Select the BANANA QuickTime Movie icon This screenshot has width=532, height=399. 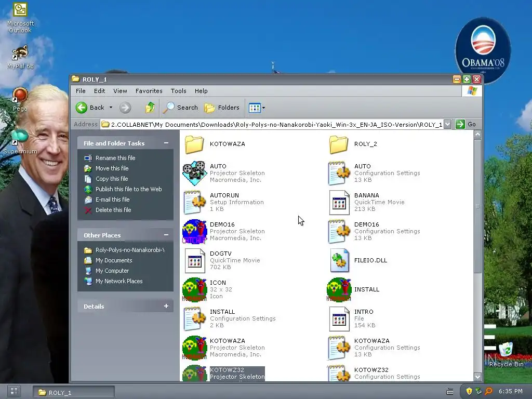pos(339,202)
